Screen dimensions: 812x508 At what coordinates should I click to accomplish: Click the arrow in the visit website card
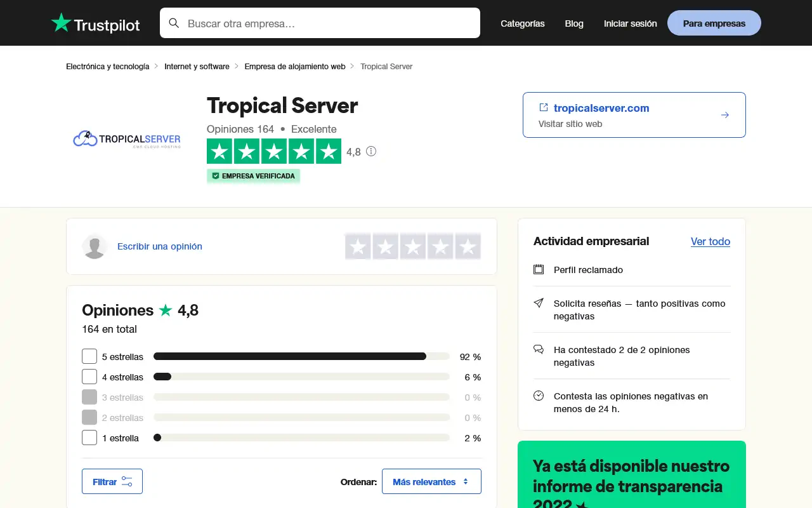tap(725, 115)
